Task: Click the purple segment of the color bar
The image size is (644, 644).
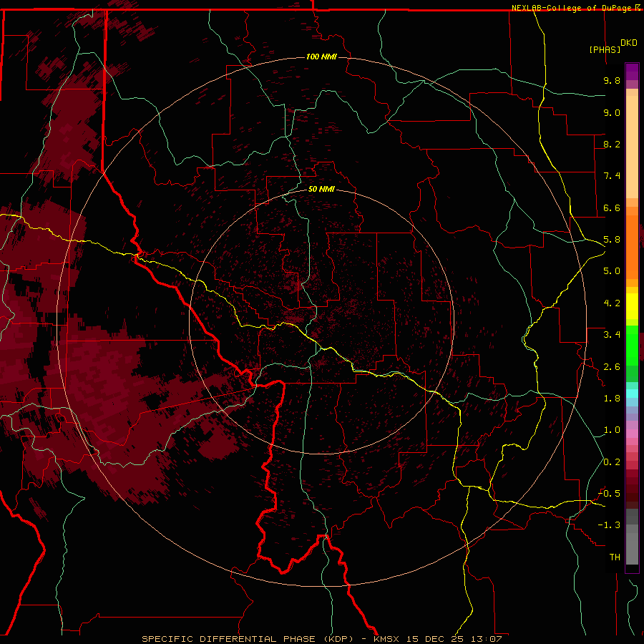Action: coord(632,72)
